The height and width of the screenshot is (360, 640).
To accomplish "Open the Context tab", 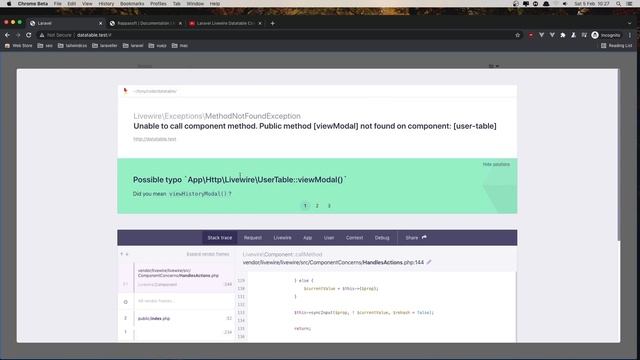I will click(x=354, y=238).
